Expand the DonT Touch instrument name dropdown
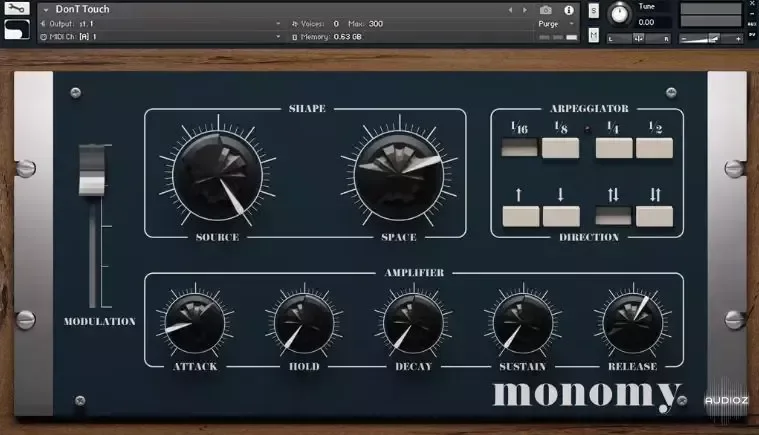759x435 pixels. click(x=46, y=10)
